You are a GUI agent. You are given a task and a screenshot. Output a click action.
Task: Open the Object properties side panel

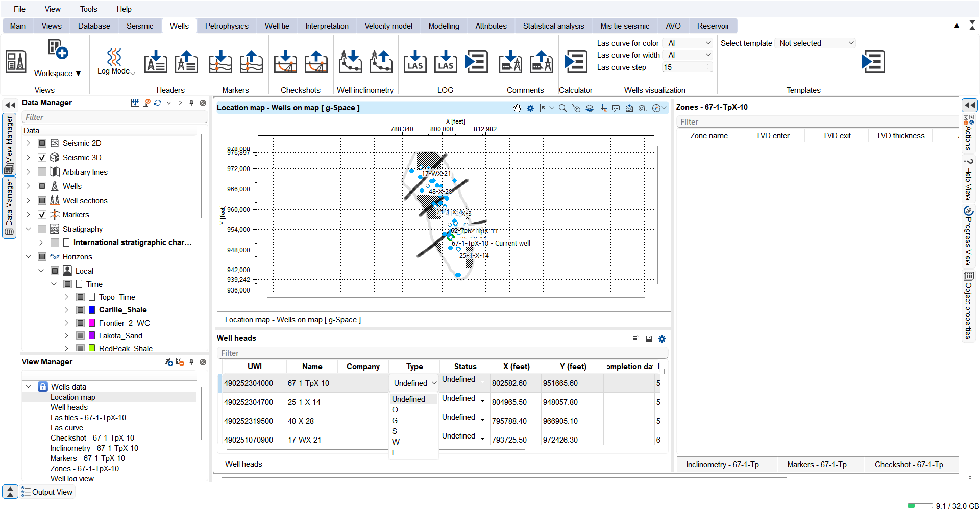[x=968, y=306]
